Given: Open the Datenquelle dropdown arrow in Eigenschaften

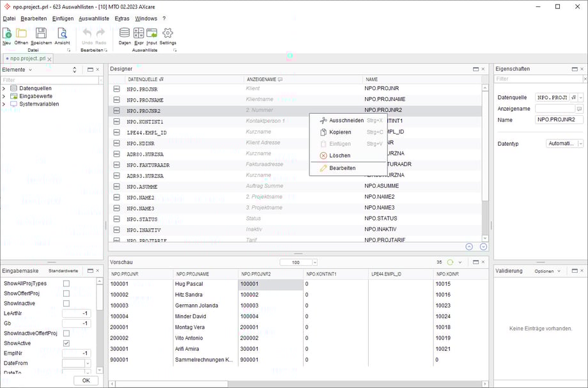Looking at the screenshot, I should click(x=580, y=97).
